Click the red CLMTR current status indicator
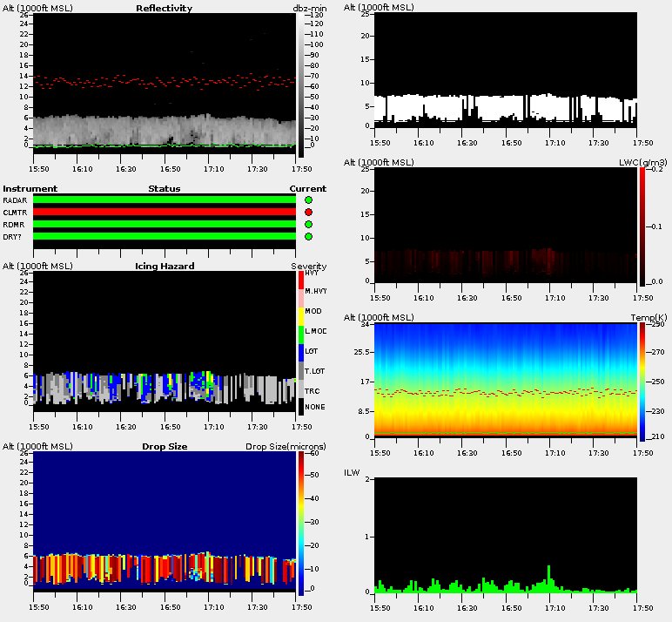 [x=308, y=213]
